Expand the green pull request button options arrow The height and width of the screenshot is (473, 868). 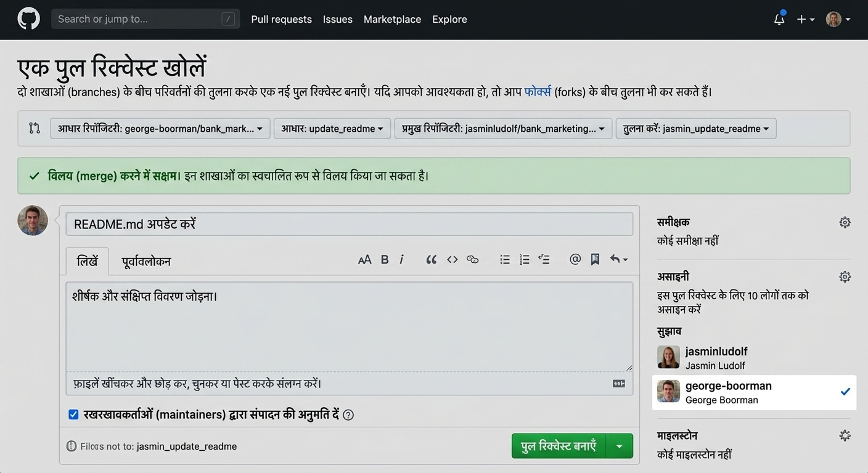point(620,446)
